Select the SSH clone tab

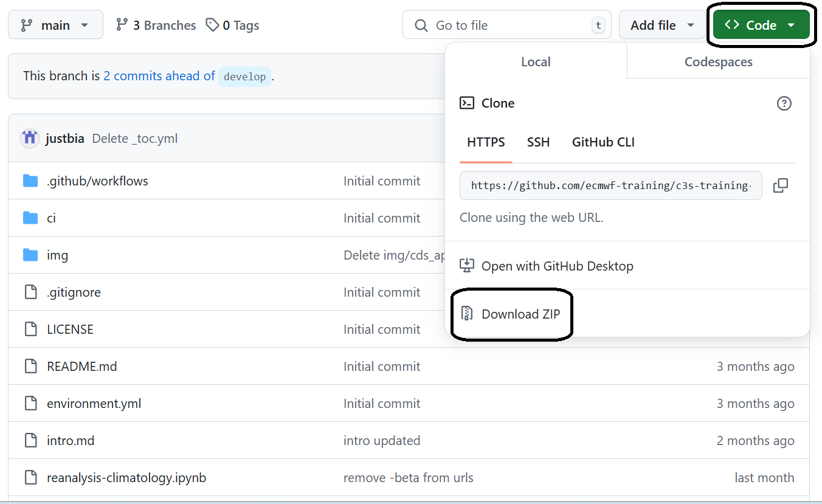point(538,142)
